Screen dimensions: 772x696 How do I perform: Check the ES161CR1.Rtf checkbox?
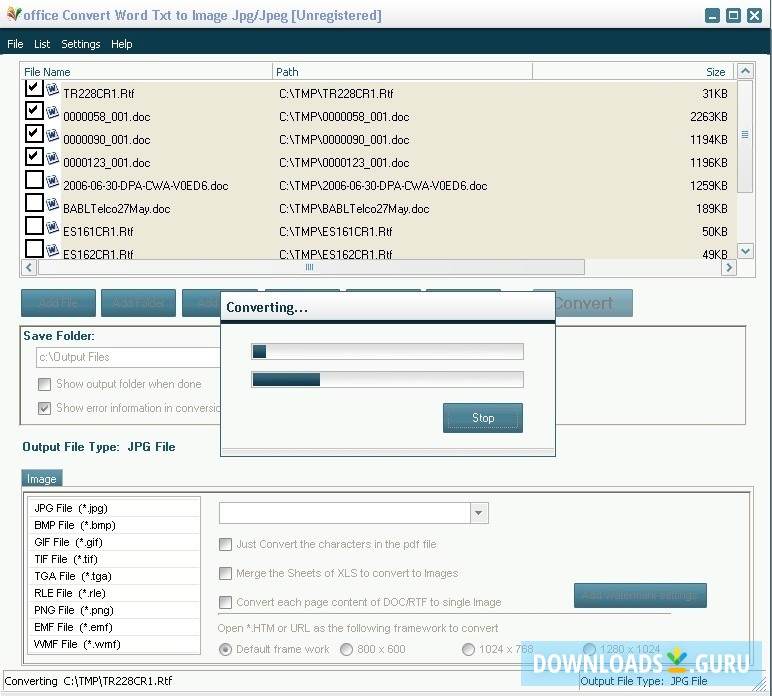click(34, 225)
